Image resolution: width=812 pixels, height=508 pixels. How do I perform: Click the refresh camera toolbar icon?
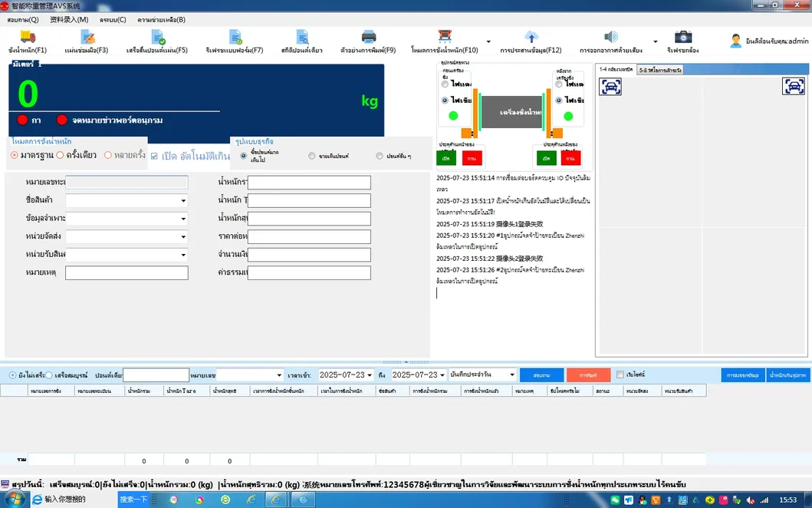tap(682, 38)
